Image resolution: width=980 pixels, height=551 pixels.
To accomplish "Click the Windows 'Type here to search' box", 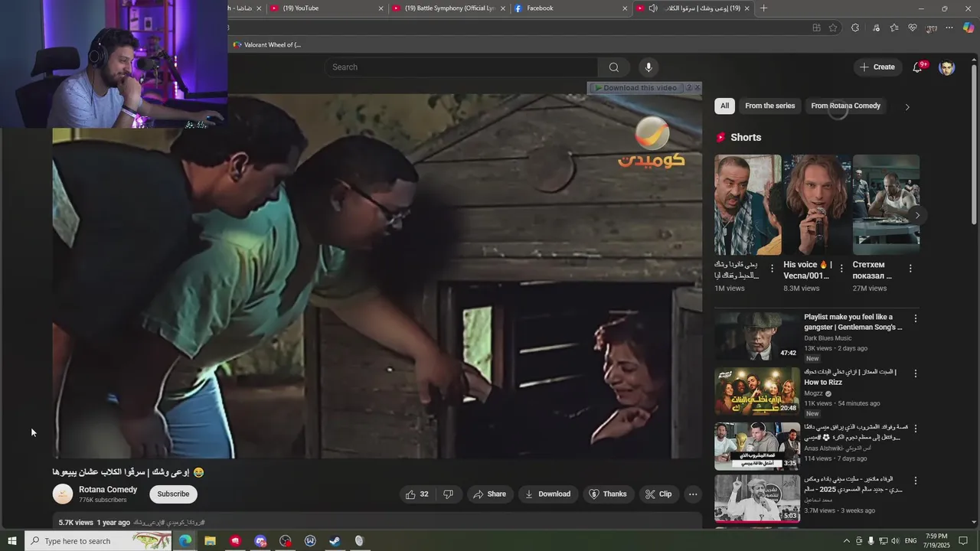I will tap(99, 541).
